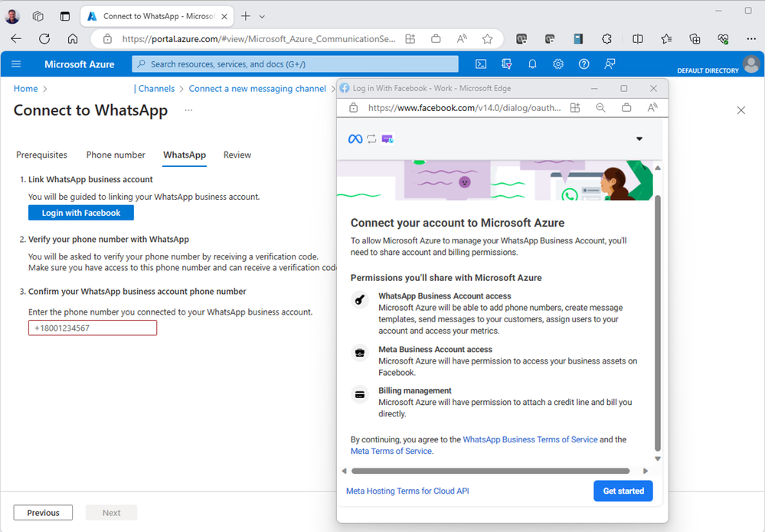Open Favorites list icon in Edge toolbar
The image size is (765, 532).
click(666, 39)
